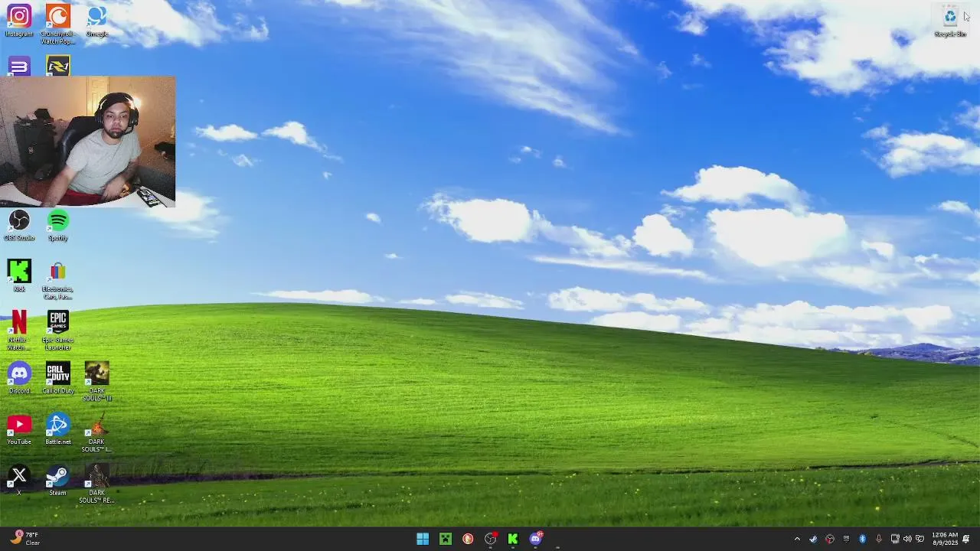Viewport: 980px width, 551px height.
Task: Select the Netflix desktop shortcut
Action: tap(19, 331)
